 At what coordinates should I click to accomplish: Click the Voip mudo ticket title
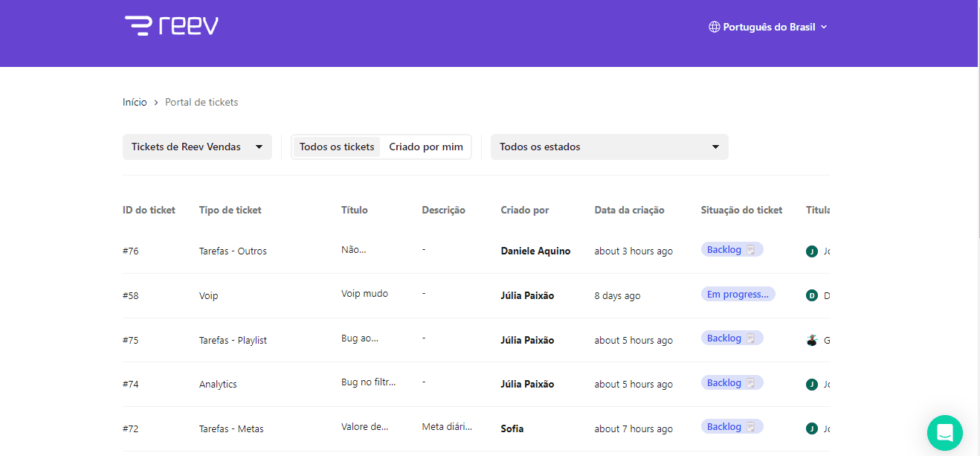[x=365, y=293]
